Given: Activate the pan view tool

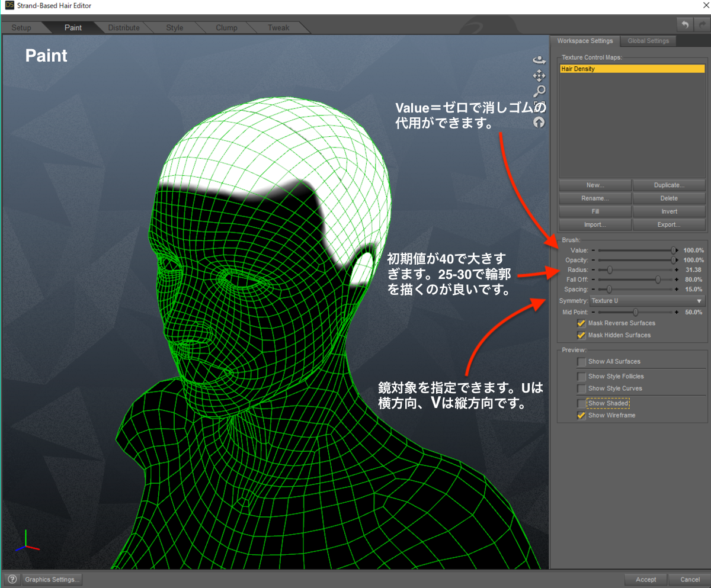Looking at the screenshot, I should point(539,76).
